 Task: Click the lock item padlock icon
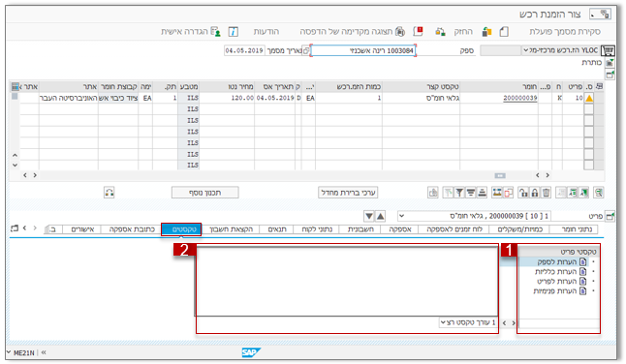coord(535,193)
